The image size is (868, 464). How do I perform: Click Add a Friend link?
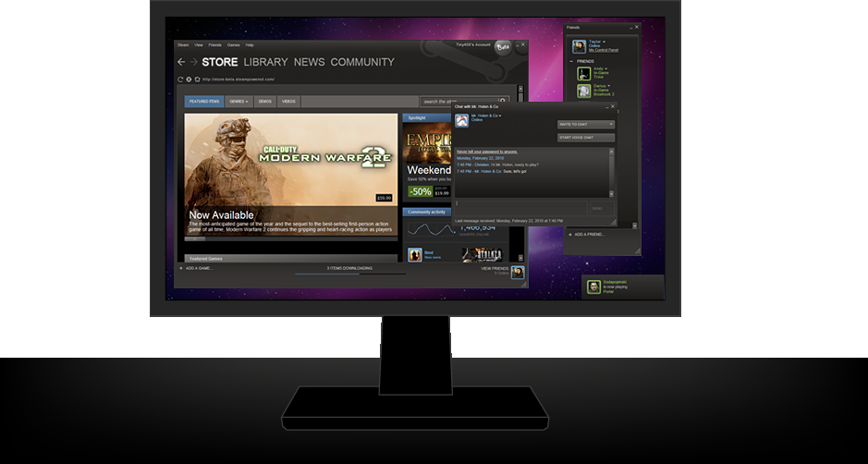[590, 235]
